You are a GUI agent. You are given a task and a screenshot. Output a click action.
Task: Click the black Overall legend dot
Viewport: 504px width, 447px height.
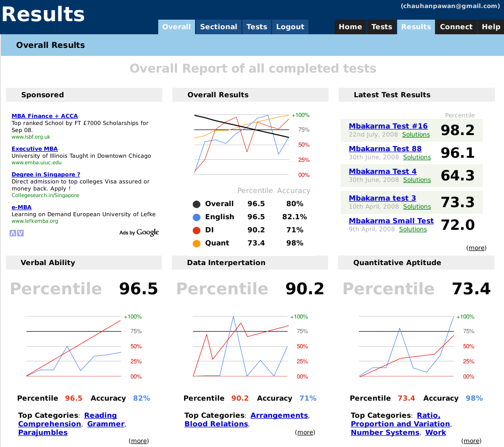pos(197,204)
